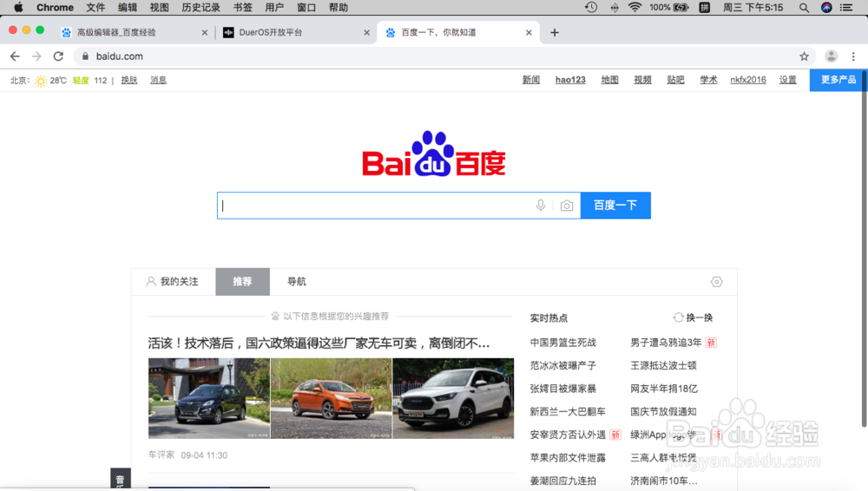Image resolution: width=868 pixels, height=491 pixels.
Task: Open Chrome three-dot menu
Action: pos(853,56)
